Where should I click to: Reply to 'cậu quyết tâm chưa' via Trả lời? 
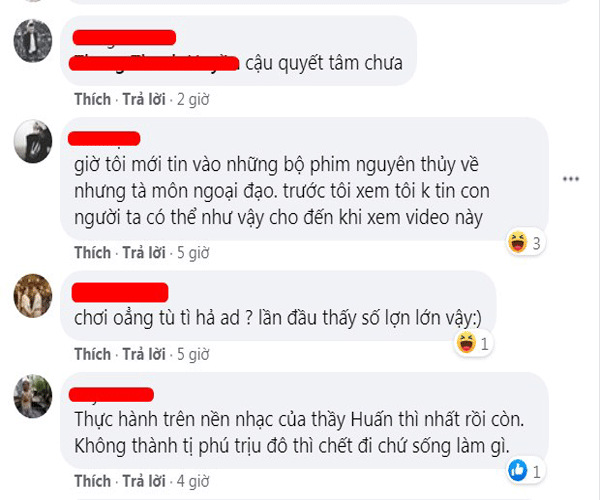point(144,99)
